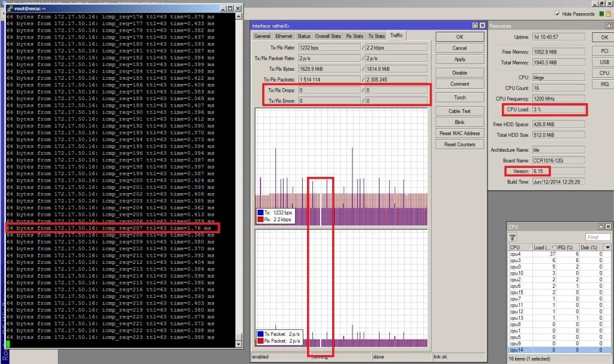Minimize the main WinBox window
The width and height of the screenshot is (614, 364).
[x=595, y=4]
